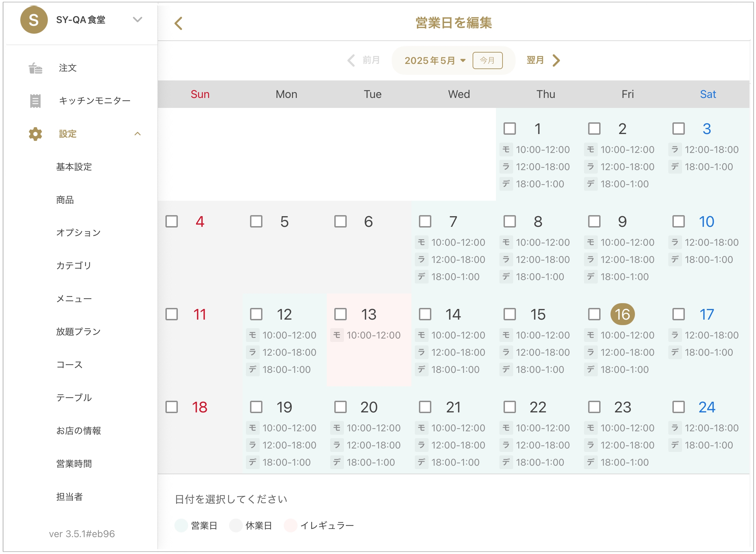
Task: Collapse the 設定 menu section
Action: pos(138,134)
